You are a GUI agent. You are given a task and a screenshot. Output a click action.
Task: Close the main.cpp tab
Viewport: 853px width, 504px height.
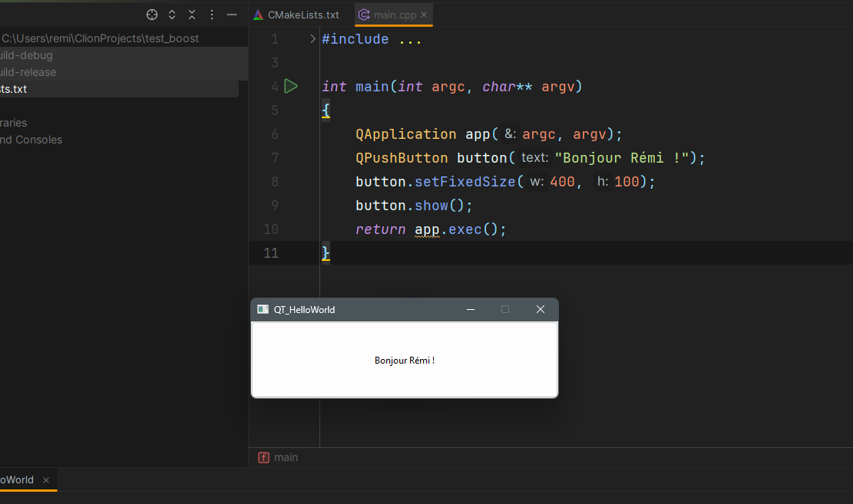424,15
